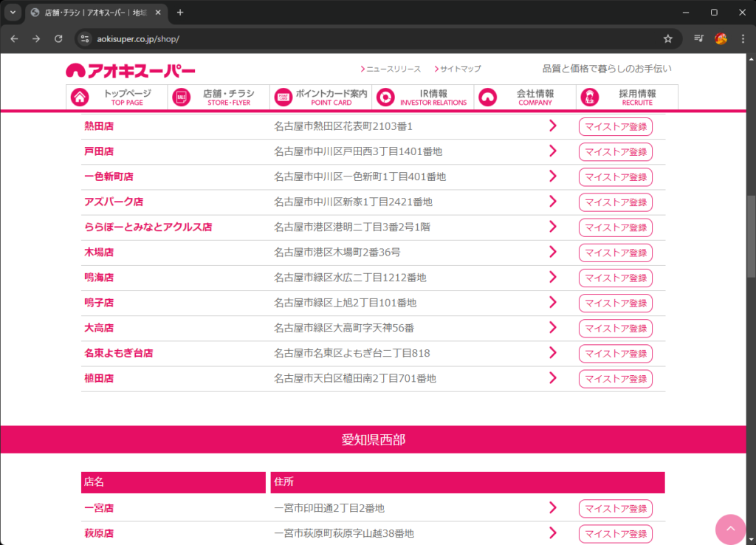Open the arrow for アズパーク店 row
The width and height of the screenshot is (756, 545).
click(x=553, y=201)
